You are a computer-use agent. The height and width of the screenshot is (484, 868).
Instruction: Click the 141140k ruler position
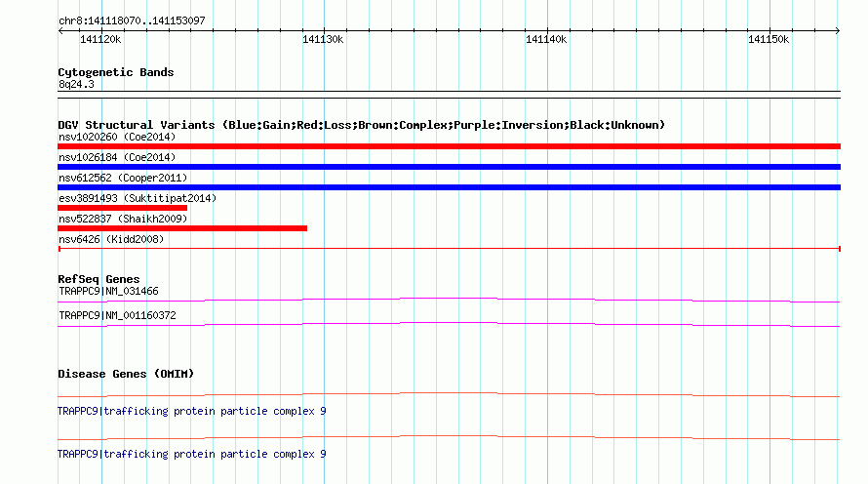click(546, 39)
